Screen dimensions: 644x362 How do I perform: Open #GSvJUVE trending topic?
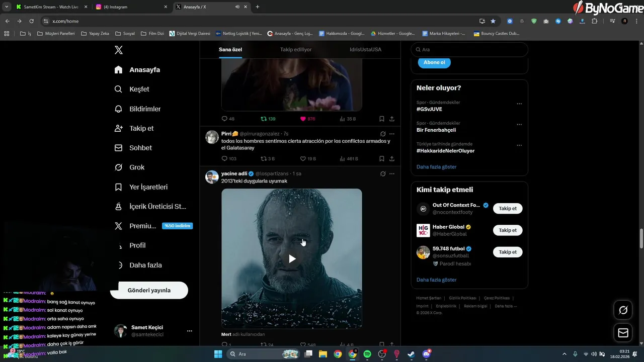pos(429,109)
